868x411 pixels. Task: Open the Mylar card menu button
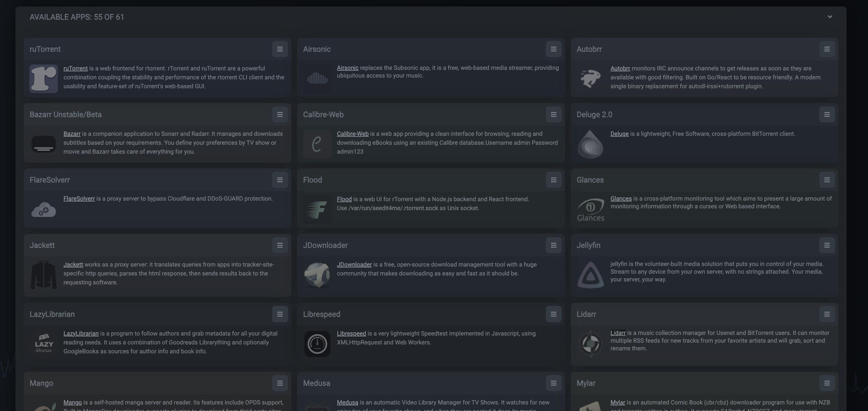[x=827, y=383]
